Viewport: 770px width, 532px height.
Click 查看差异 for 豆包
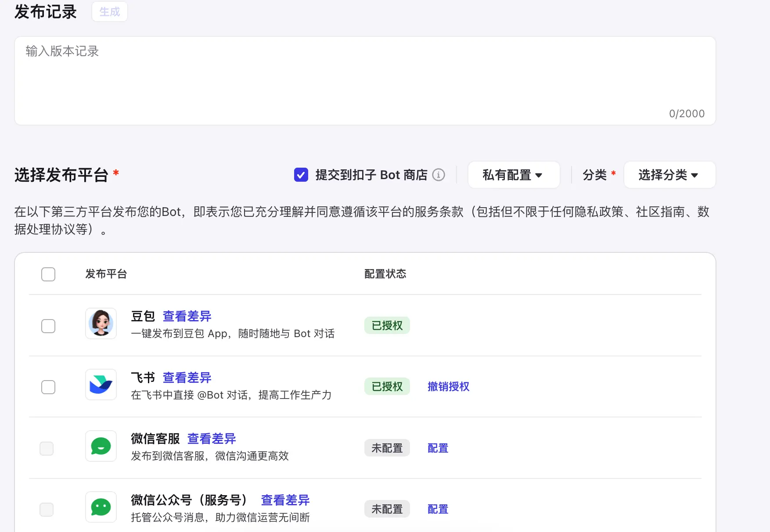[186, 316]
